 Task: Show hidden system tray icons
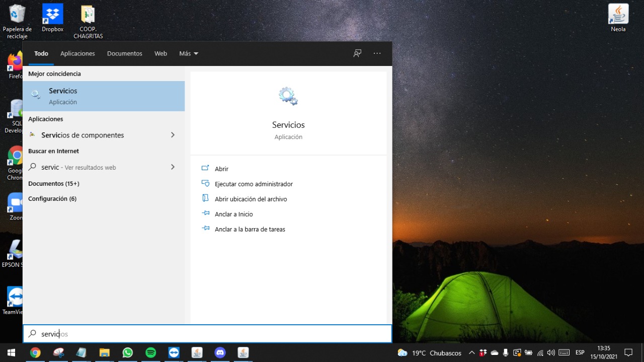[x=471, y=353]
